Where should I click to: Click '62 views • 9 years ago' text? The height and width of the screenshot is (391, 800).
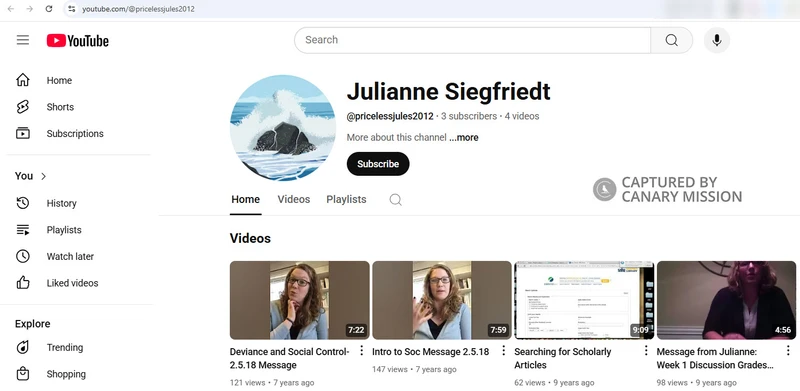pos(554,382)
